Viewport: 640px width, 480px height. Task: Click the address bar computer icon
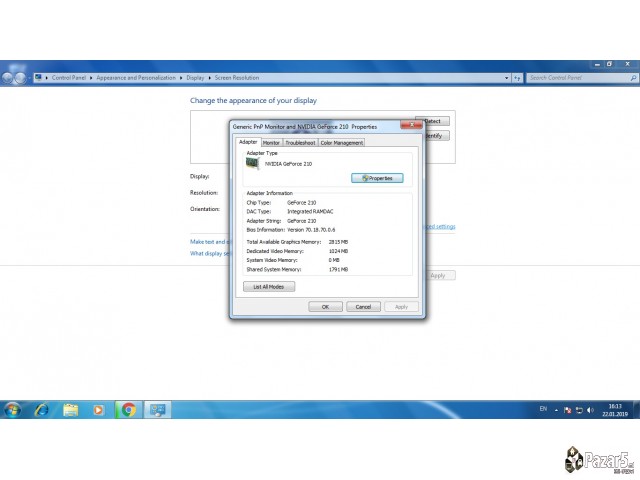38,77
